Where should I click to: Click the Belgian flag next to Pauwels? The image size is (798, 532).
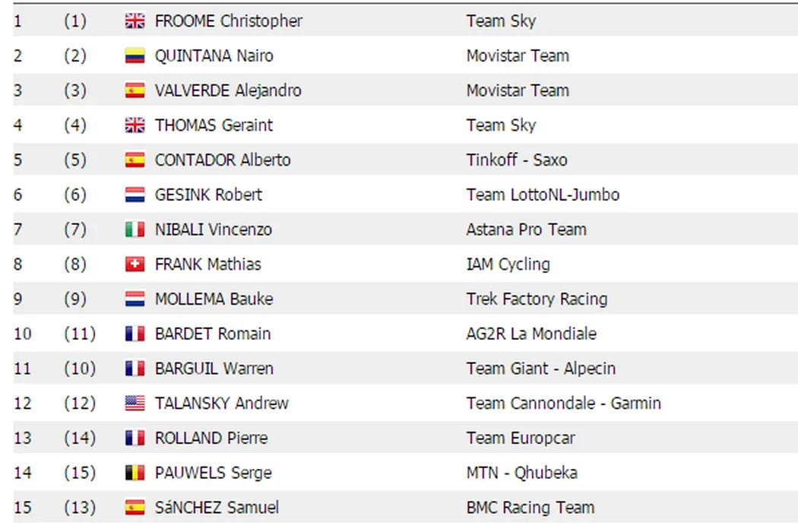pyautogui.click(x=135, y=473)
